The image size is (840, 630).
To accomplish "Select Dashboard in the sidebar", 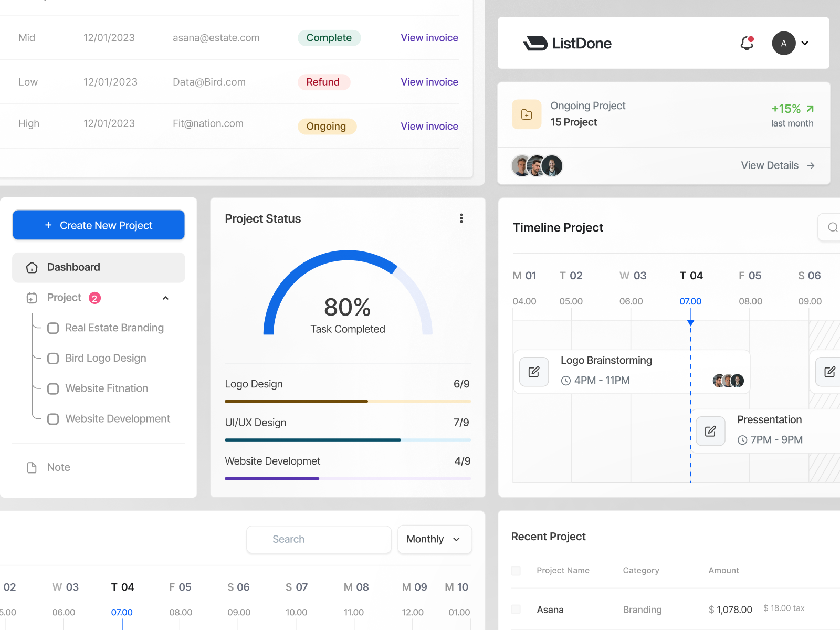I will pos(73,267).
